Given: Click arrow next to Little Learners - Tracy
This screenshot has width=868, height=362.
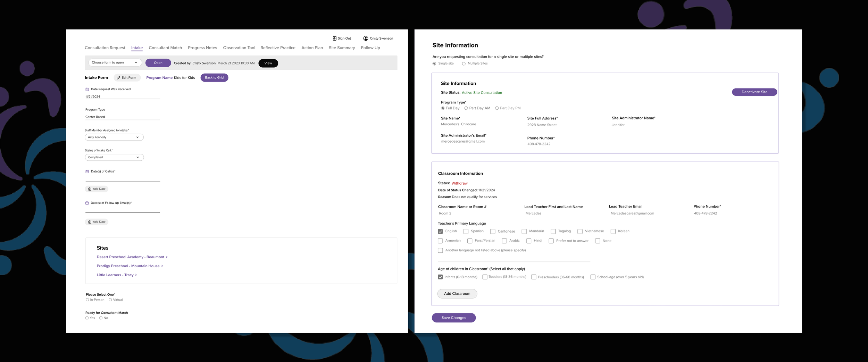Looking at the screenshot, I should [136, 275].
